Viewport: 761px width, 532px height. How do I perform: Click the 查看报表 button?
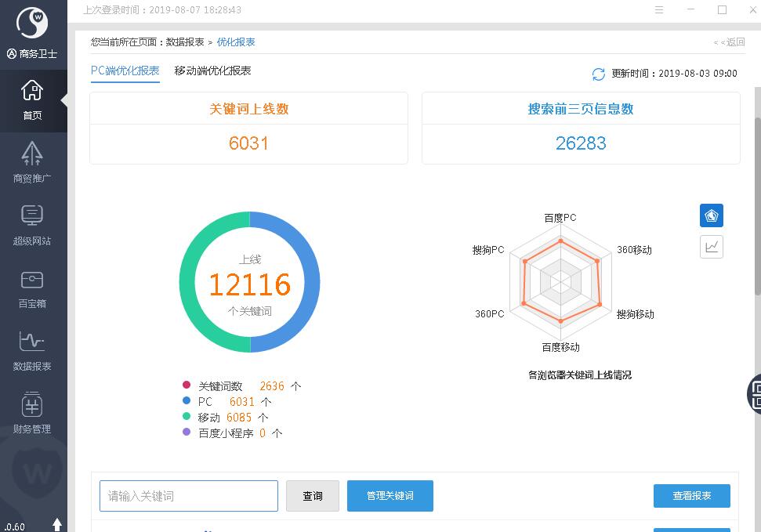tap(691, 496)
